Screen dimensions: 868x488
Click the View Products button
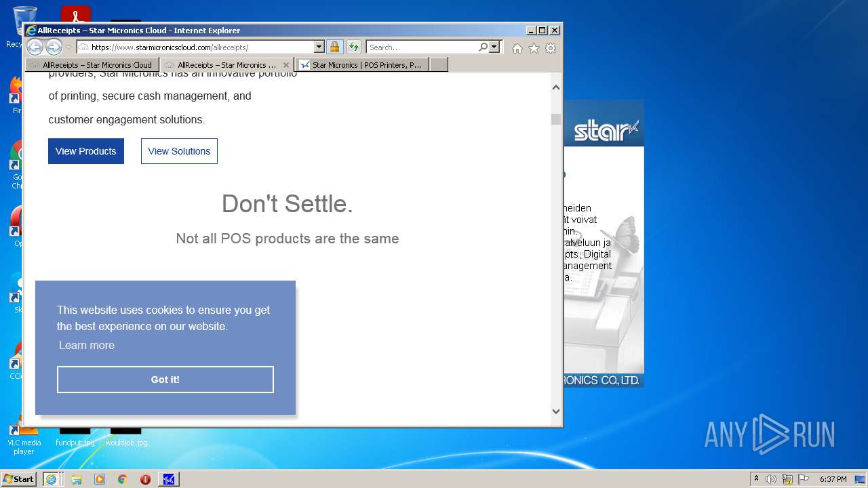coord(86,151)
